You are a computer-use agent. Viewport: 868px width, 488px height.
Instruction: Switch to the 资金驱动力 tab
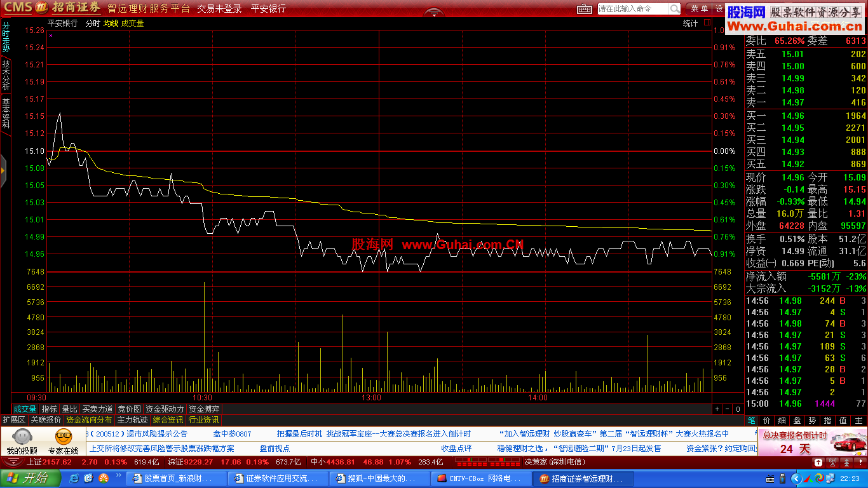pos(165,409)
